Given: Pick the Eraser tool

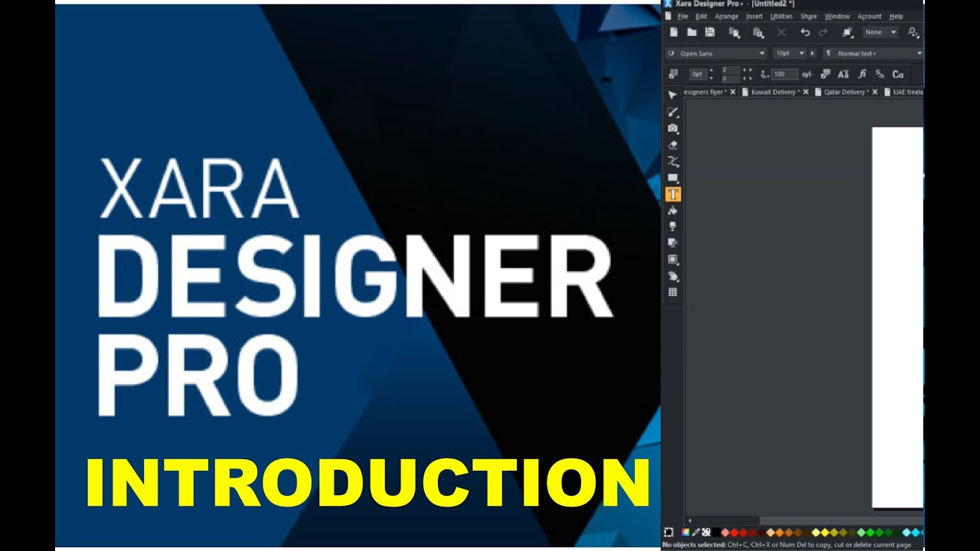Looking at the screenshot, I should click(x=673, y=145).
